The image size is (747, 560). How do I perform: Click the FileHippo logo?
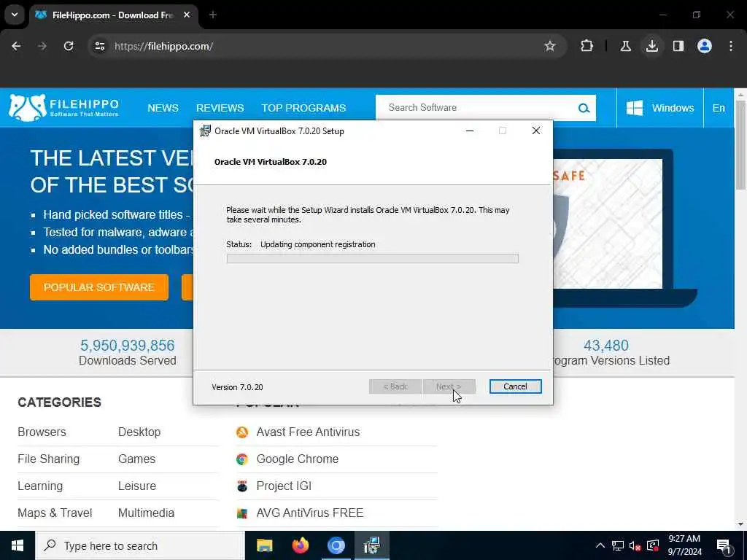coord(63,107)
